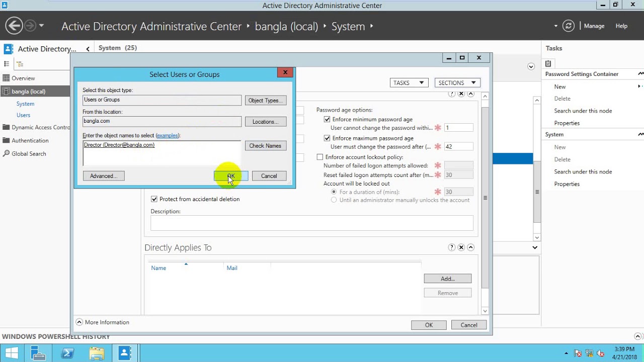Open Users node in navigation
Screen dimensions: 644x362
click(x=23, y=115)
